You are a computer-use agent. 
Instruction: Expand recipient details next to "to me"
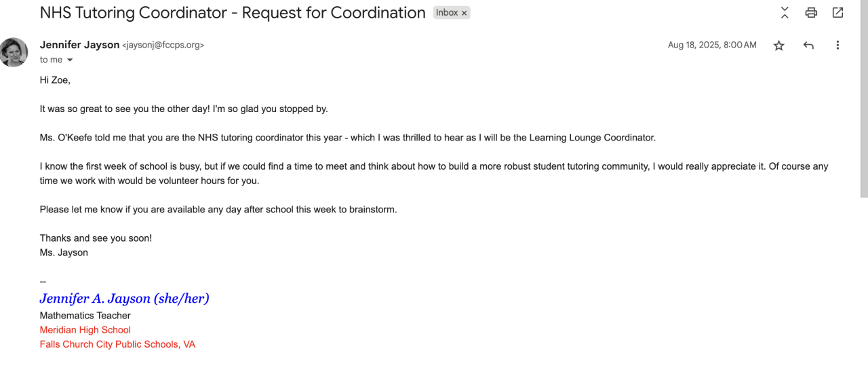click(69, 60)
